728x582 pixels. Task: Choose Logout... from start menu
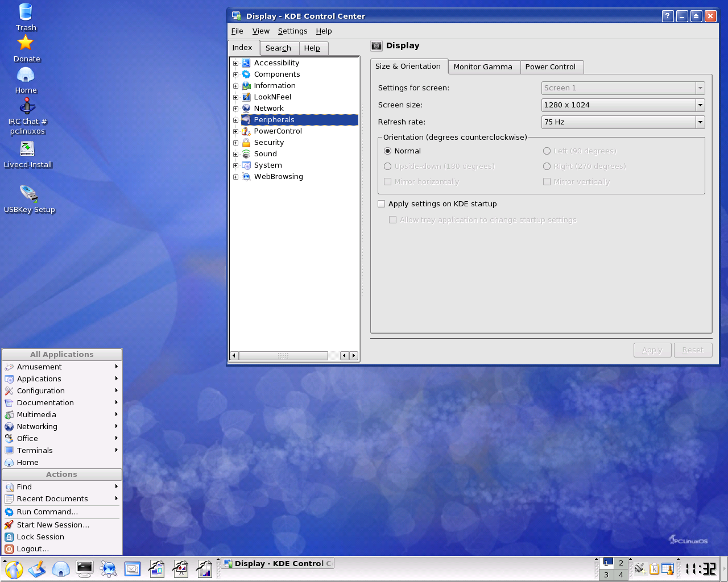pyautogui.click(x=62, y=549)
